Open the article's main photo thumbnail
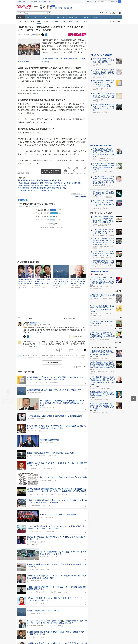138x644 pixels. [29, 49]
